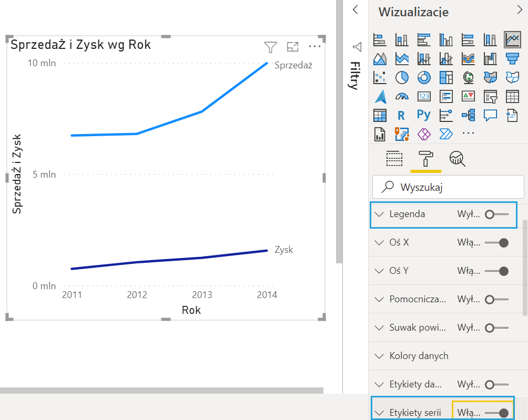
Task: Switch to the Fields (Pola) tab
Action: coord(394,158)
